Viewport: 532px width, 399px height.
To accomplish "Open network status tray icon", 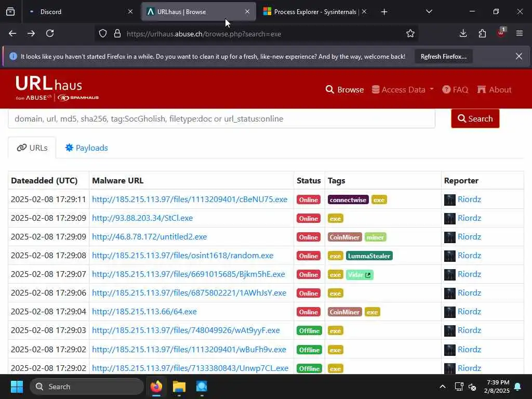I will click(459, 387).
